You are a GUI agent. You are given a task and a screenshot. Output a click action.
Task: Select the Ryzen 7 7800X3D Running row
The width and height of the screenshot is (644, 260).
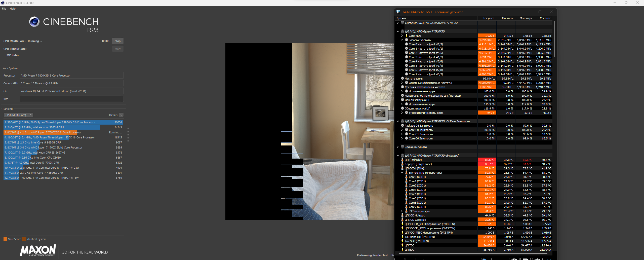pos(63,132)
